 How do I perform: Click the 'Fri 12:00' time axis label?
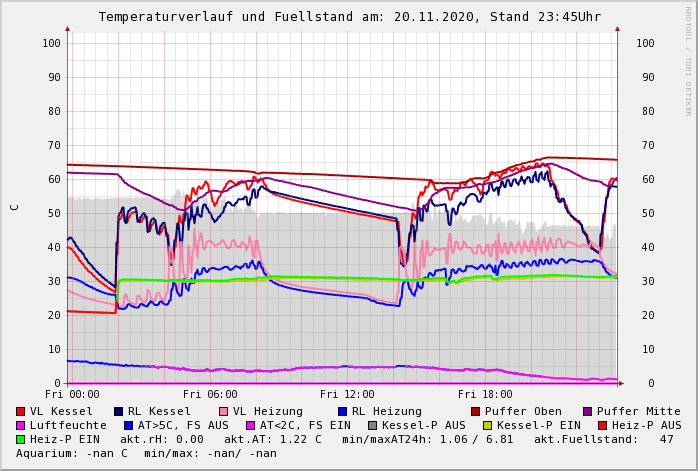pos(347,394)
